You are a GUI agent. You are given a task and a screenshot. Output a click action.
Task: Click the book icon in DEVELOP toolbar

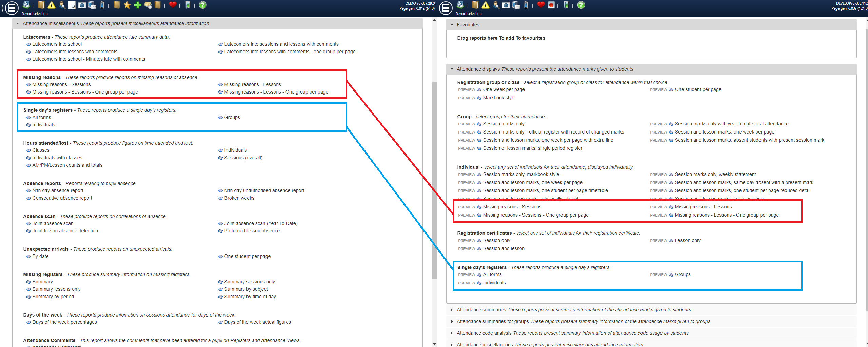[475, 5]
